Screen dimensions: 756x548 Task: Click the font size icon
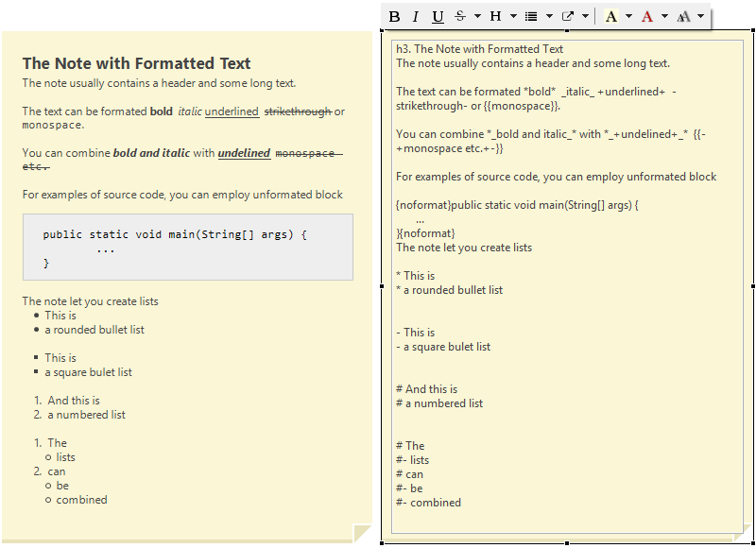pyautogui.click(x=683, y=16)
